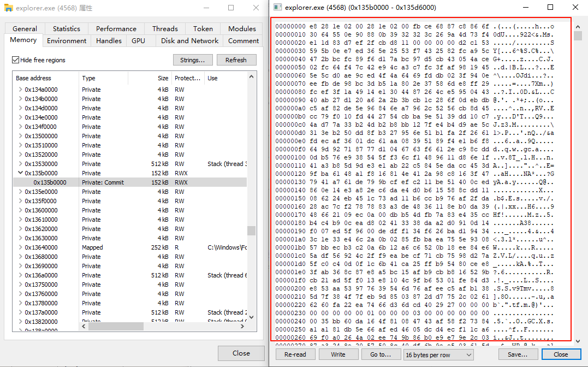Click the memory list horizontal scrollbar thumb
This screenshot has height=367, width=588.
click(116, 327)
